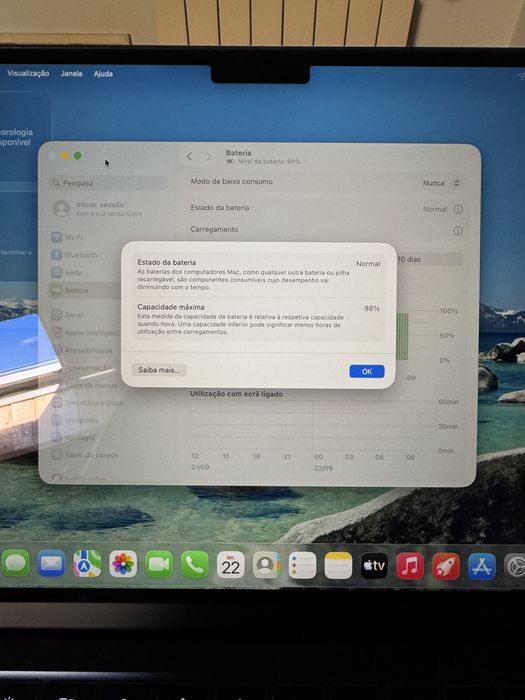Image resolution: width=525 pixels, height=700 pixels.
Task: Click the yellow minimize window button
Action: (x=65, y=156)
